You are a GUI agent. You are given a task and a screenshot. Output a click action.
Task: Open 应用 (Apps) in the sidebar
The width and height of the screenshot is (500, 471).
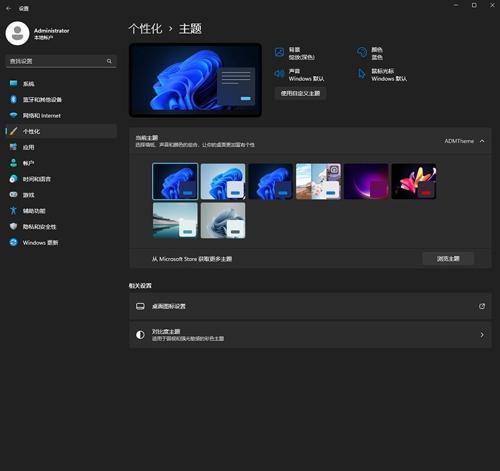point(61,147)
